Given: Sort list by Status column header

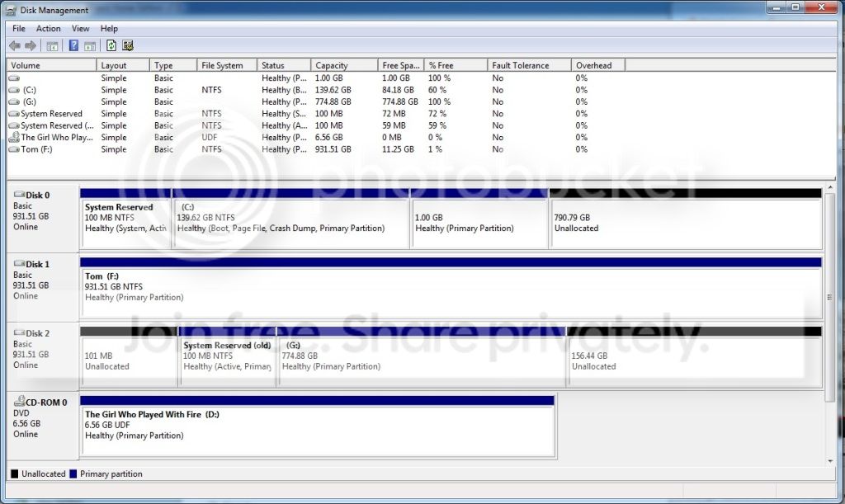Looking at the screenshot, I should coord(284,65).
